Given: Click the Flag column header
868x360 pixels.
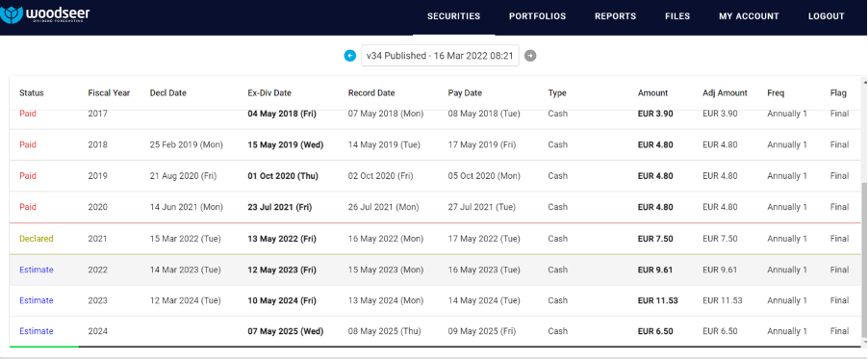Looking at the screenshot, I should [839, 93].
